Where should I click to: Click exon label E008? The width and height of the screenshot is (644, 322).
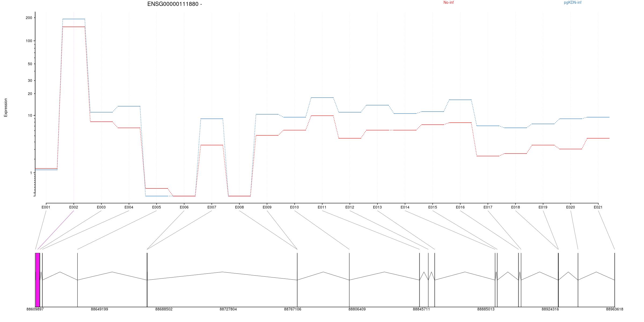pos(239,207)
